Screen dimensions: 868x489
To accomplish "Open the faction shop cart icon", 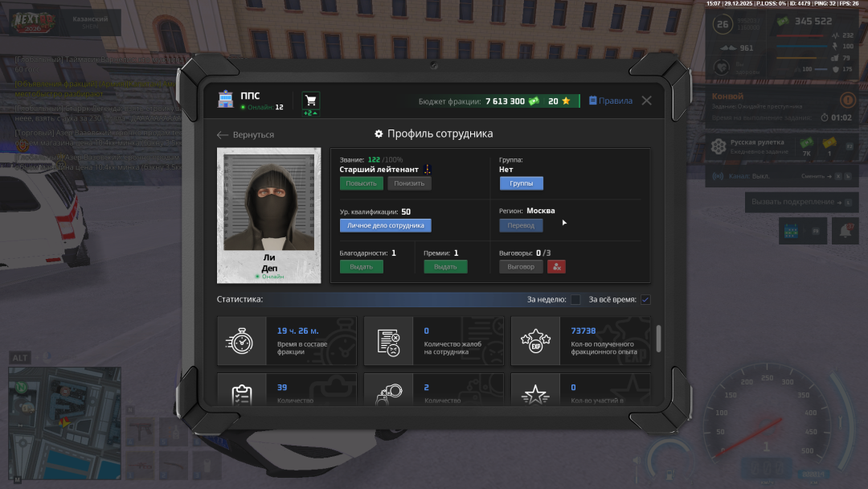I will tap(310, 100).
